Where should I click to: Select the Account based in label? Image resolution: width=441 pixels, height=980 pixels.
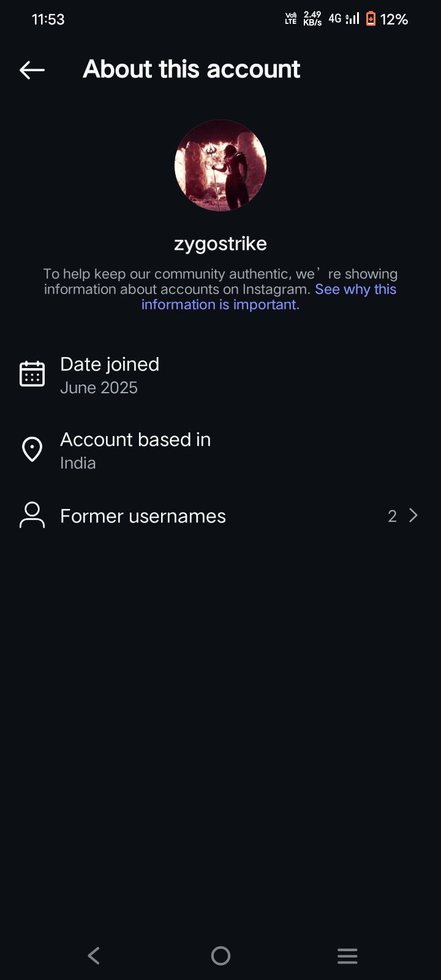(135, 440)
